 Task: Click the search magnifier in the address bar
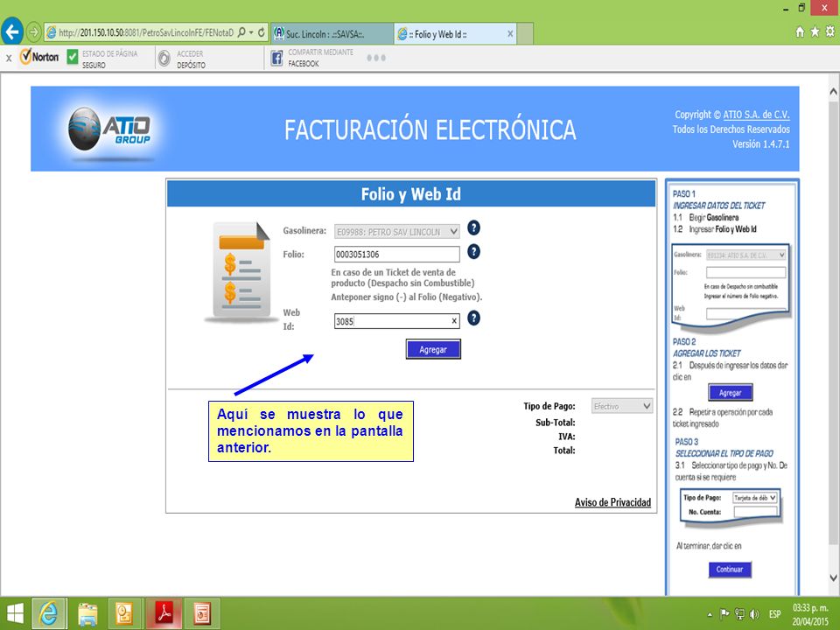tap(242, 32)
